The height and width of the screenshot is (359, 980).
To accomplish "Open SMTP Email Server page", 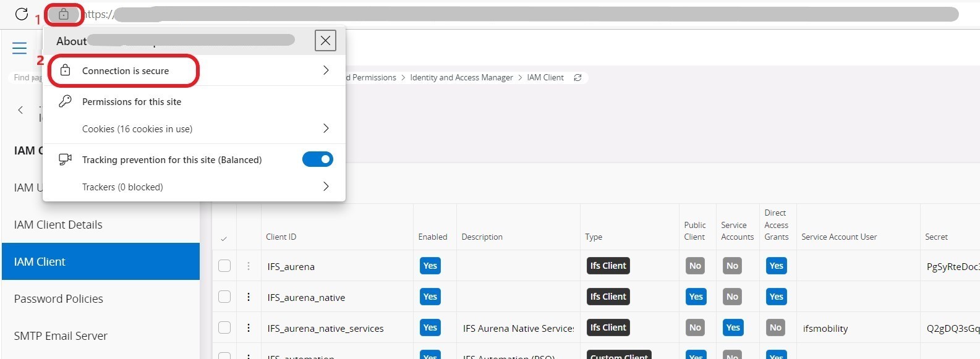I will pos(61,336).
